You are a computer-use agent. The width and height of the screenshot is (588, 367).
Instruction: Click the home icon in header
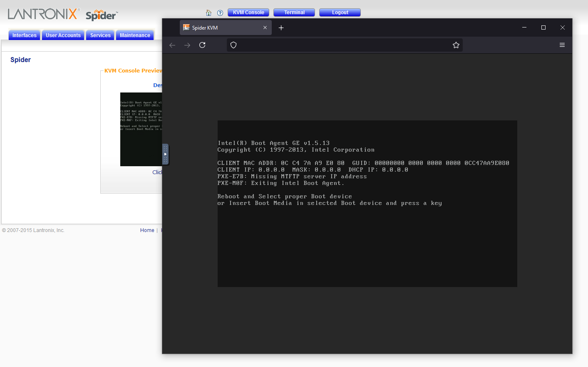click(x=209, y=12)
